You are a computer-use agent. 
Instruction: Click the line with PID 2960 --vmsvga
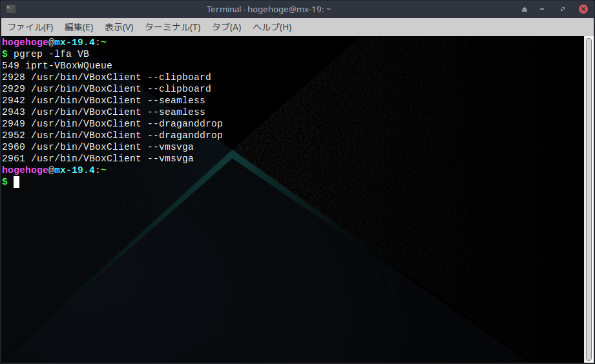(x=98, y=147)
